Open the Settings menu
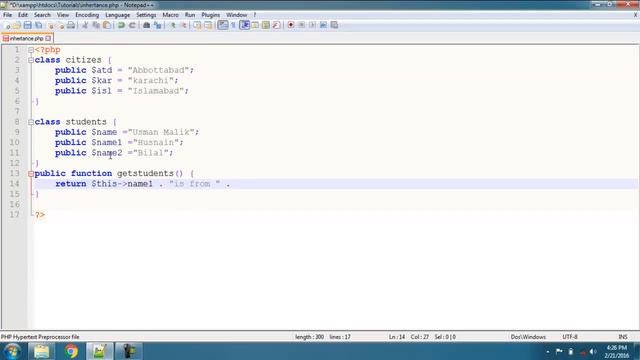The height and width of the screenshot is (360, 640). (x=146, y=15)
